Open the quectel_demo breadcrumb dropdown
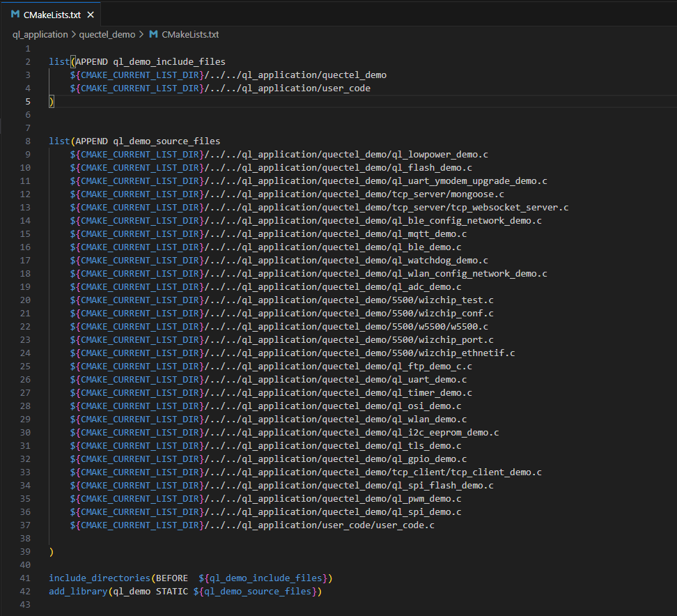The image size is (677, 616). (107, 34)
